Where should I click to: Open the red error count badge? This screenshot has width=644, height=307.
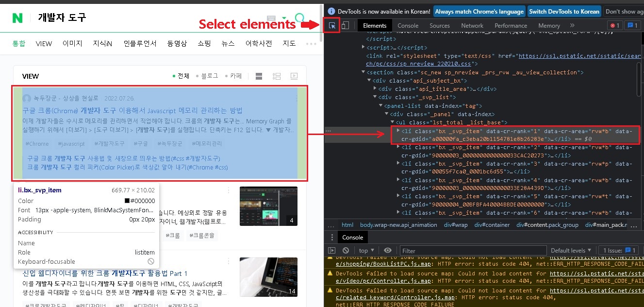614,26
